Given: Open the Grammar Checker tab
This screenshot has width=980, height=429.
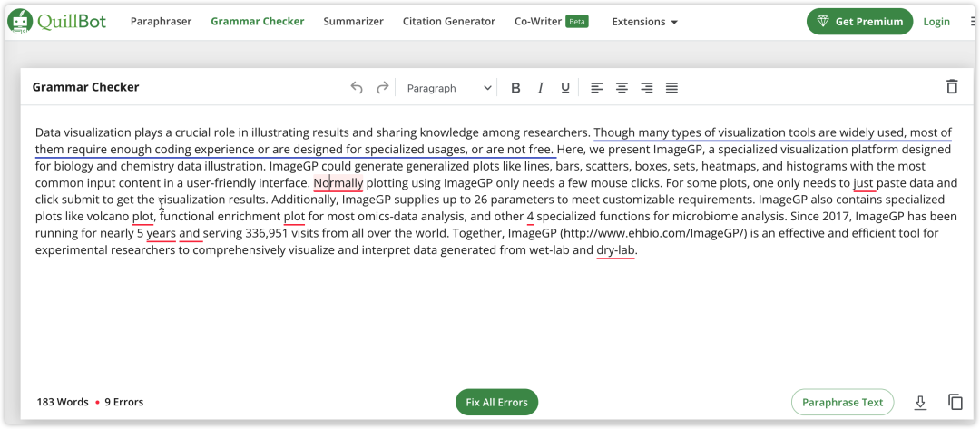Looking at the screenshot, I should 258,21.
